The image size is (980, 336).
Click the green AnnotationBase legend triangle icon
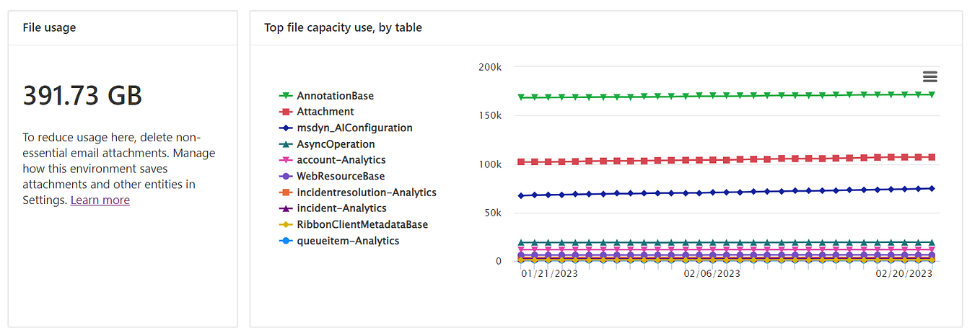(x=286, y=96)
